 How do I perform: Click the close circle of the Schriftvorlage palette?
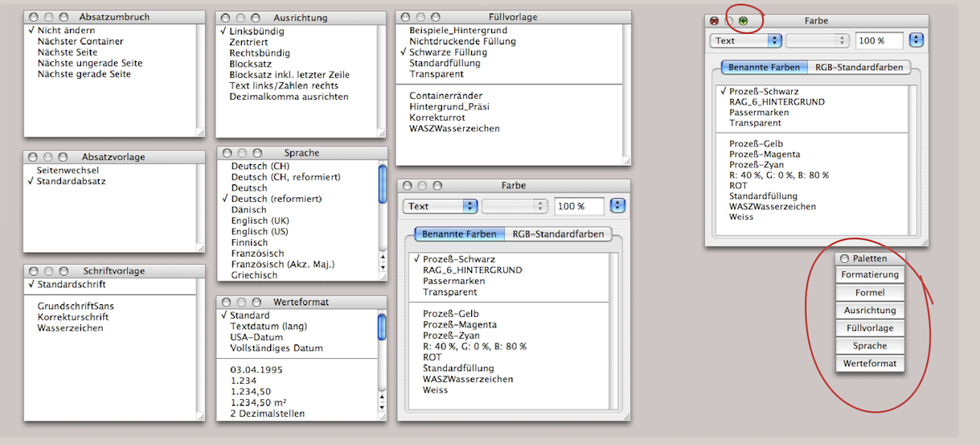(x=33, y=271)
